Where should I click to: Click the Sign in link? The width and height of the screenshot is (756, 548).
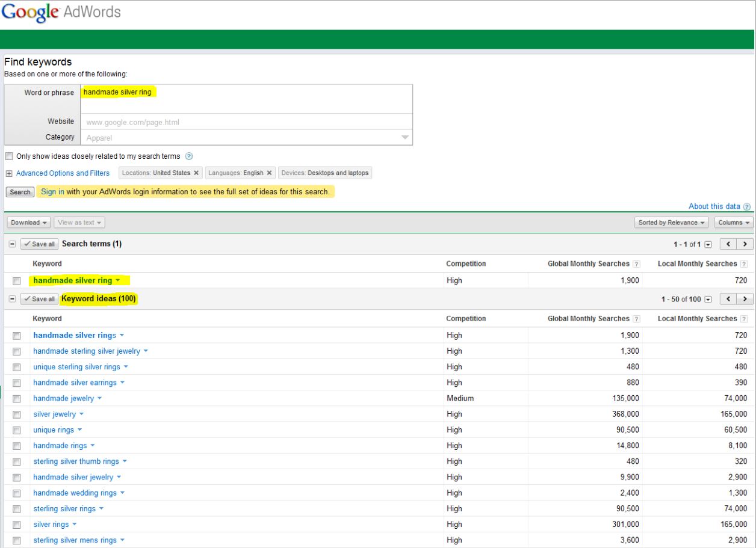pos(52,192)
